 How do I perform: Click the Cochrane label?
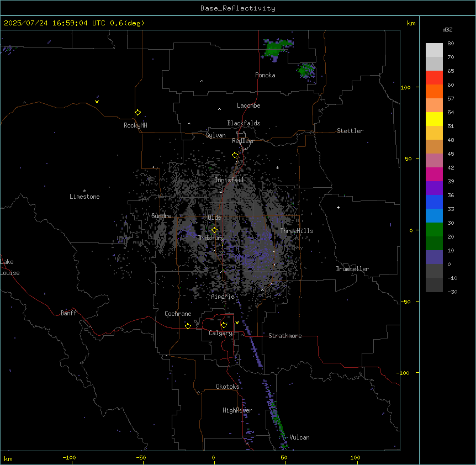tap(178, 314)
